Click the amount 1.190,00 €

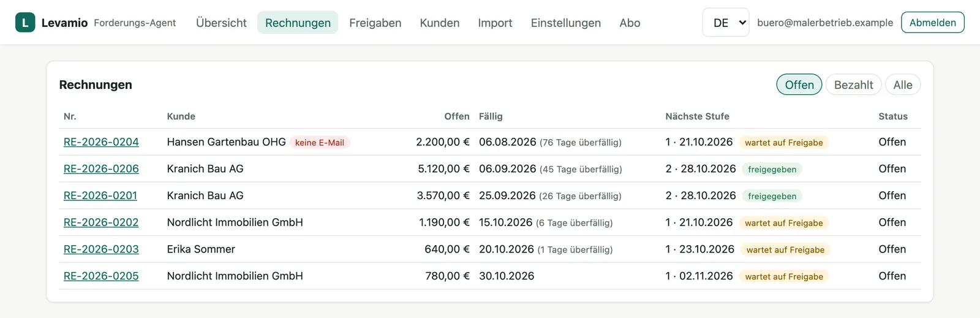coord(444,222)
